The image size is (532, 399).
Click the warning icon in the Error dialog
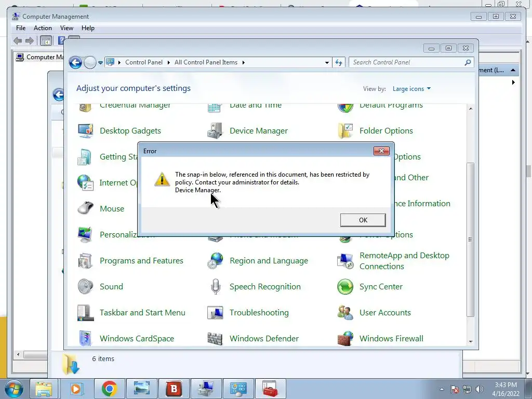coord(162,179)
